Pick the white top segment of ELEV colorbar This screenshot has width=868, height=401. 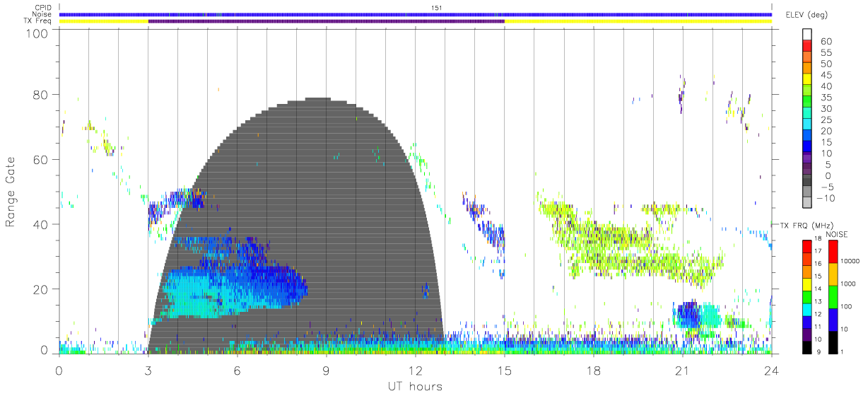807,35
